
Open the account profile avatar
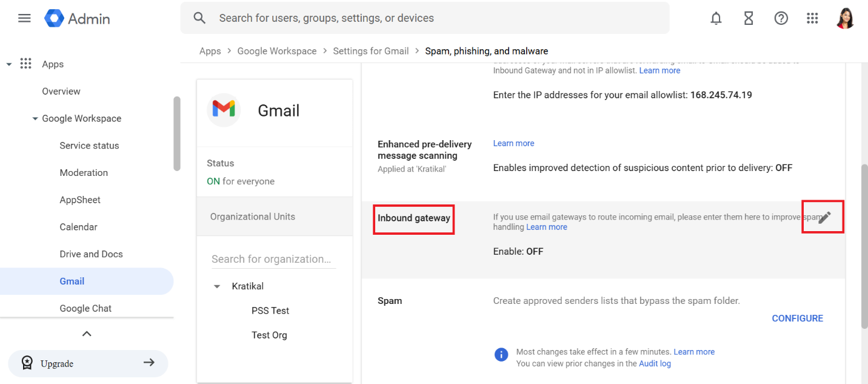(x=845, y=18)
